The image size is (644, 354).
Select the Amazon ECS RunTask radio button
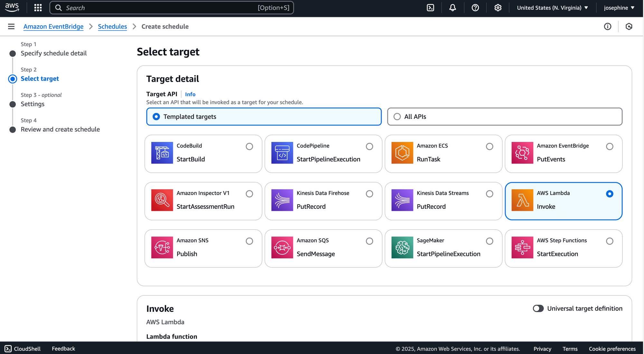tap(489, 146)
